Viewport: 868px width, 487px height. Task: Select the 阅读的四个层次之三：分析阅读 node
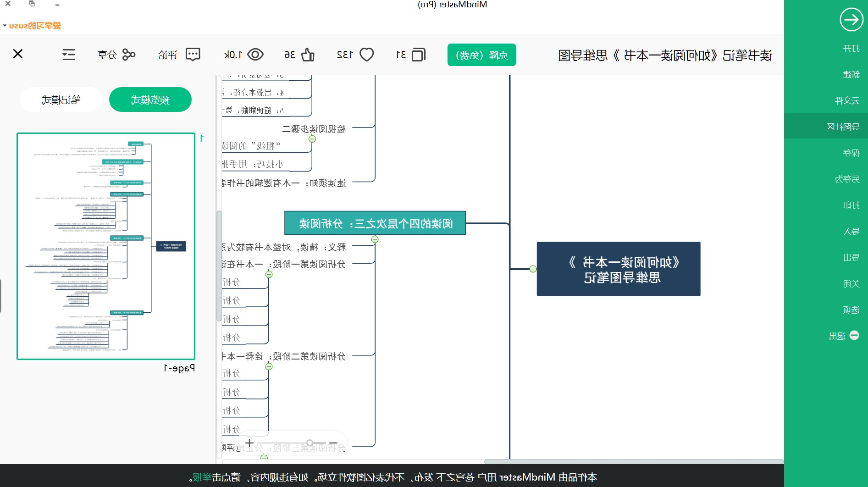click(375, 223)
